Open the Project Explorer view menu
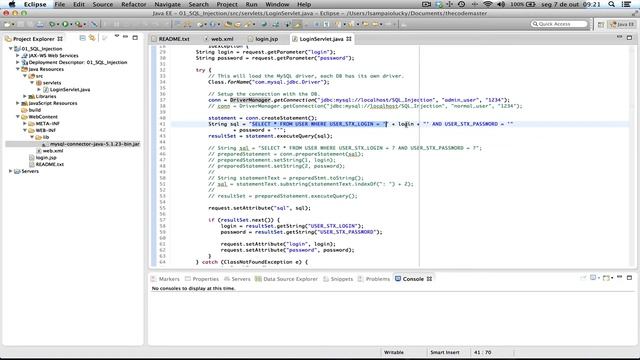Viewport: 640px width, 360px height. click(x=117, y=37)
